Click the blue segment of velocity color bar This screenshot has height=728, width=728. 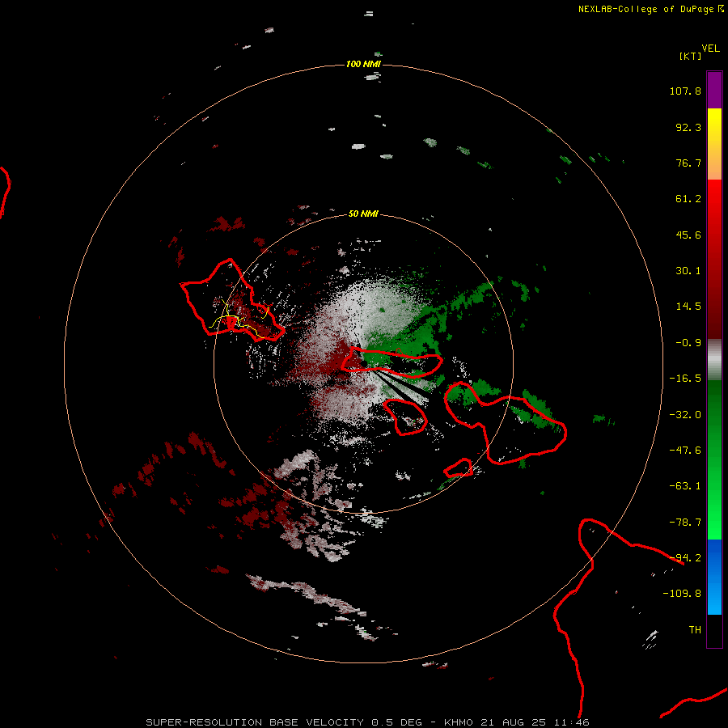tap(714, 577)
